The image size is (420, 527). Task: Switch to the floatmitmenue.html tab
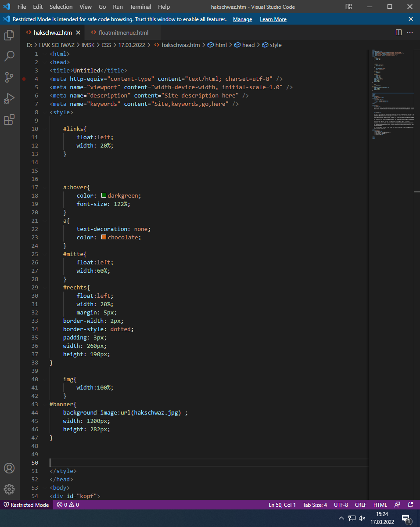123,32
